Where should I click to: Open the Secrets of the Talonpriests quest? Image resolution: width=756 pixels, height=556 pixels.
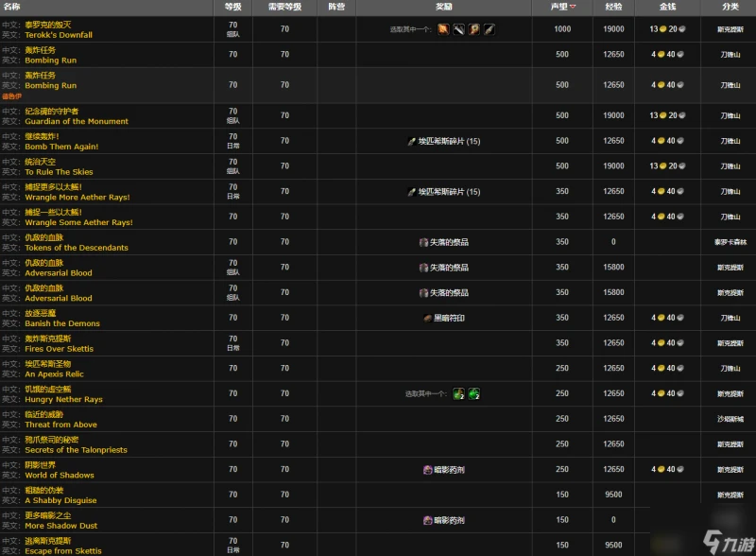tap(76, 450)
